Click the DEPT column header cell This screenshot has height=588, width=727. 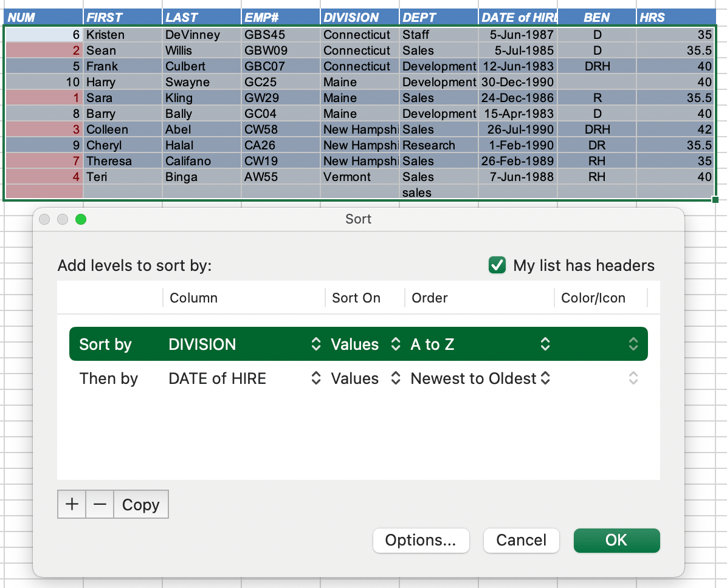[x=439, y=18]
